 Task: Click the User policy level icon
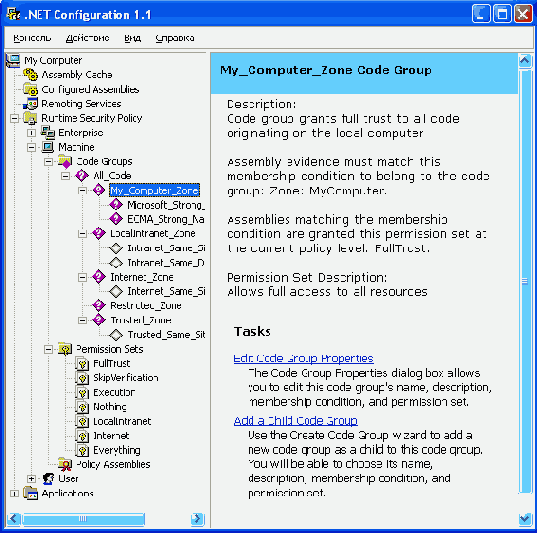(x=48, y=479)
